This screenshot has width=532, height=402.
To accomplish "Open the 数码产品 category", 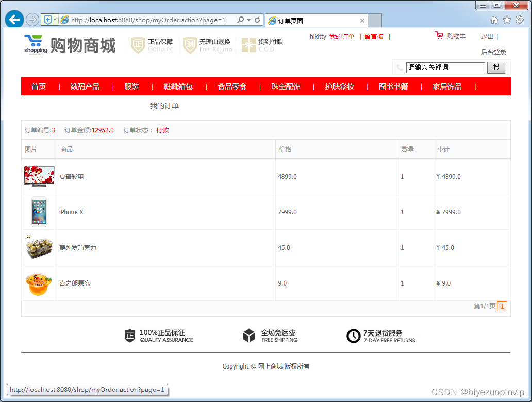I will click(x=85, y=87).
